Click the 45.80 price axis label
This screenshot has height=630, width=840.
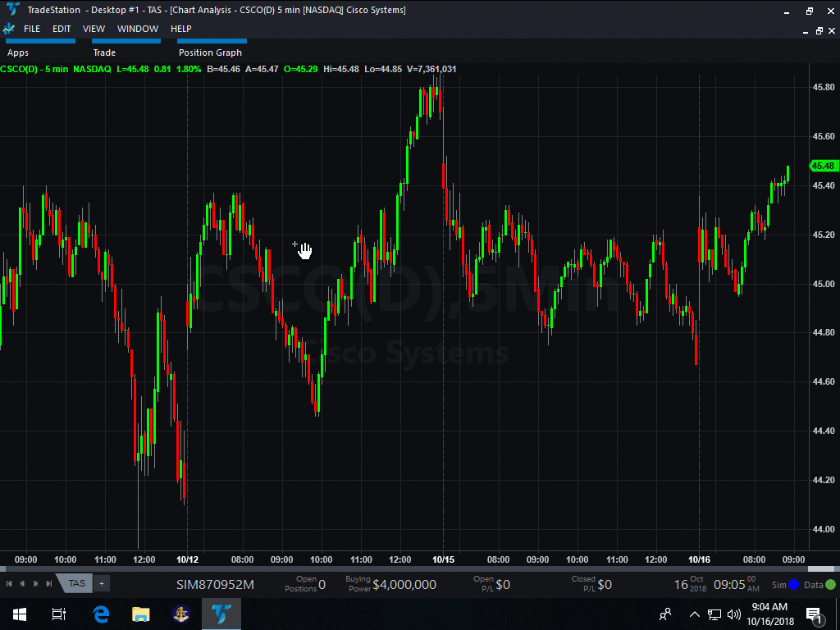tap(824, 87)
